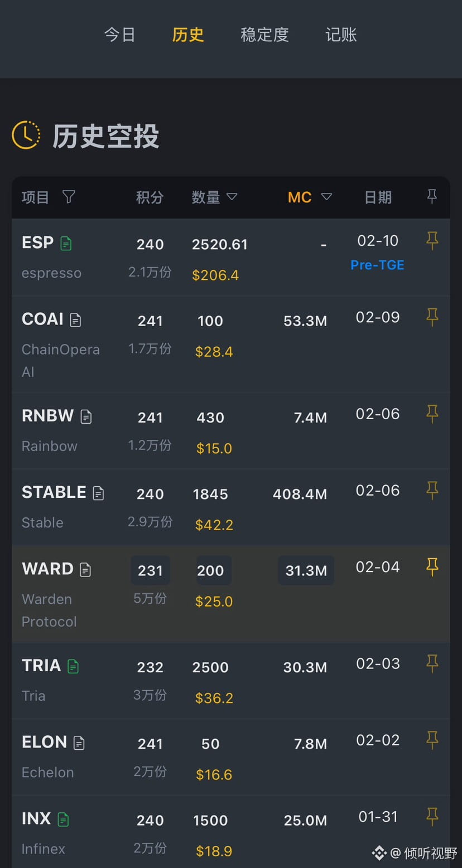462x868 pixels.
Task: Open the document icon beside ELON
Action: click(x=79, y=743)
